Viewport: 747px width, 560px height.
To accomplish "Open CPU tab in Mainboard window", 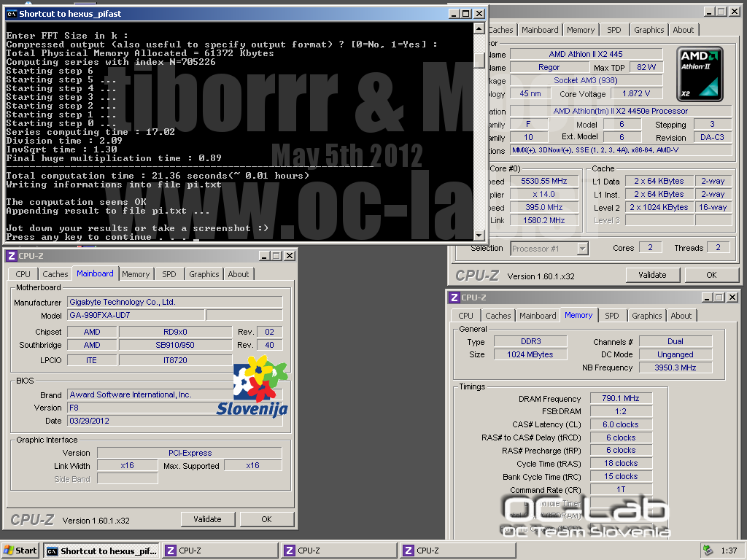I will coord(23,274).
